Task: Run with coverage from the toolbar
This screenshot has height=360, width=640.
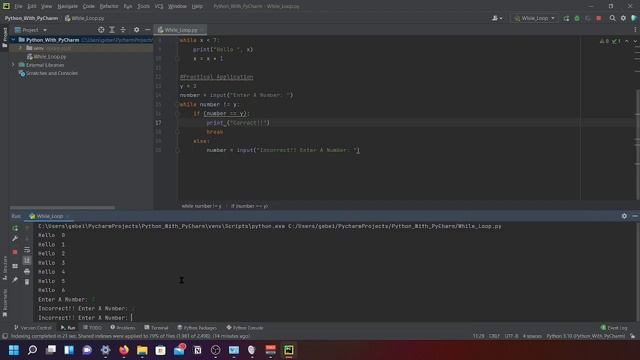Action: coord(588,18)
